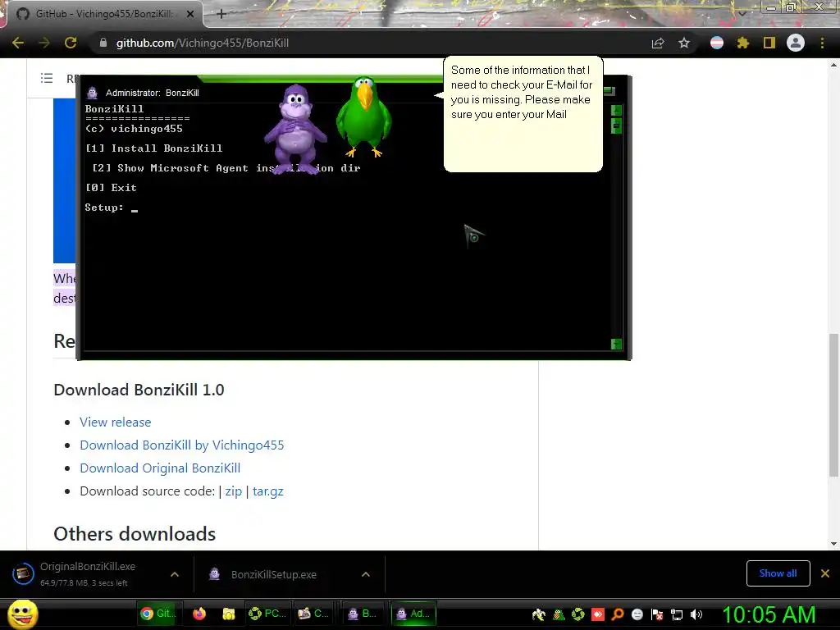Click the white round face tray icon

(x=637, y=614)
